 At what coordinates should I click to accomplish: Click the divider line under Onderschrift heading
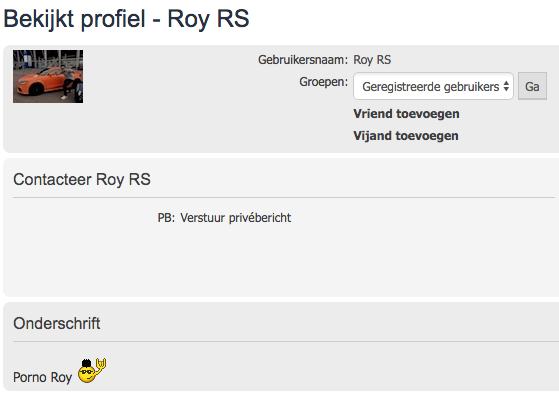coord(286,341)
